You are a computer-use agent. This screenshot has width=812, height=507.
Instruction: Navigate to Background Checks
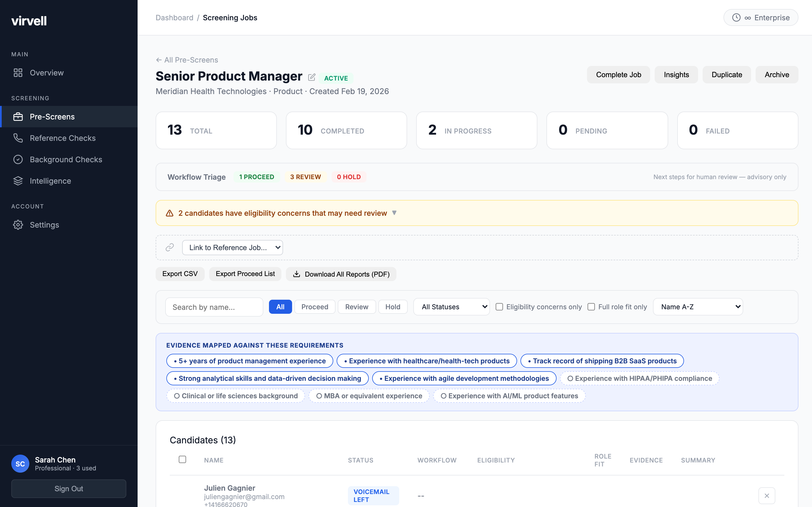[x=66, y=159]
